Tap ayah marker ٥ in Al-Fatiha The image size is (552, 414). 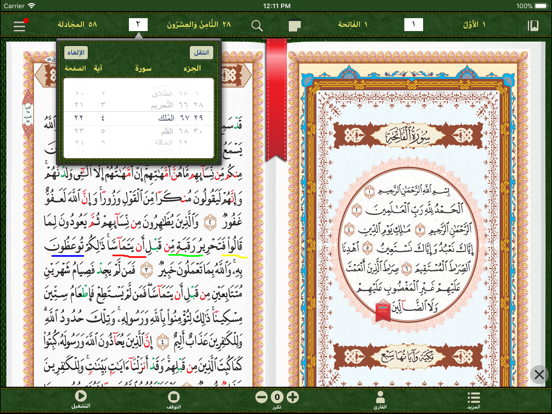pos(367,249)
